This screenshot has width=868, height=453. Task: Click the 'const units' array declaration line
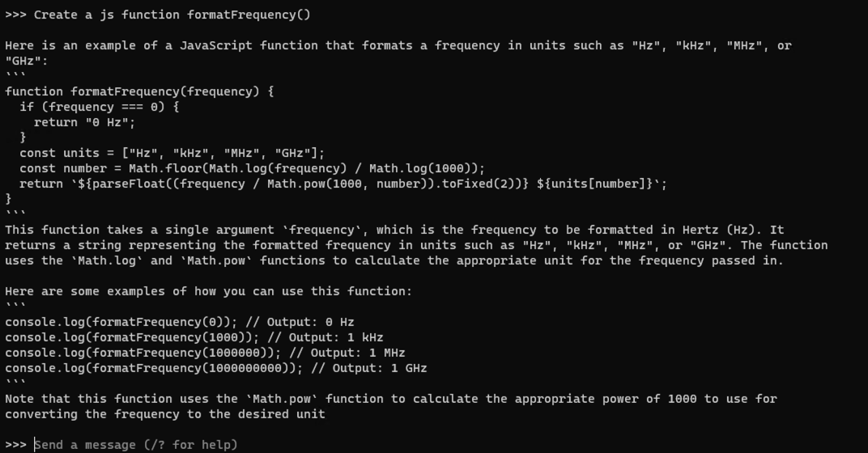tap(172, 153)
